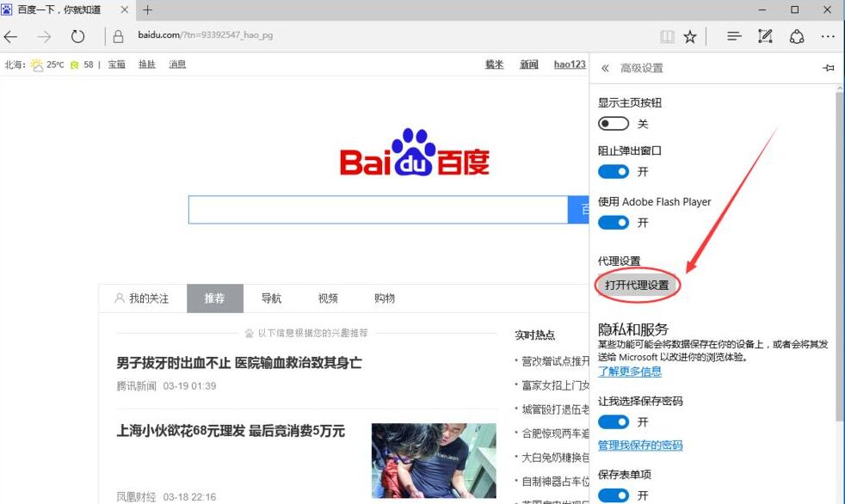Open More options ellipsis menu
This screenshot has width=845, height=504.
[827, 36]
